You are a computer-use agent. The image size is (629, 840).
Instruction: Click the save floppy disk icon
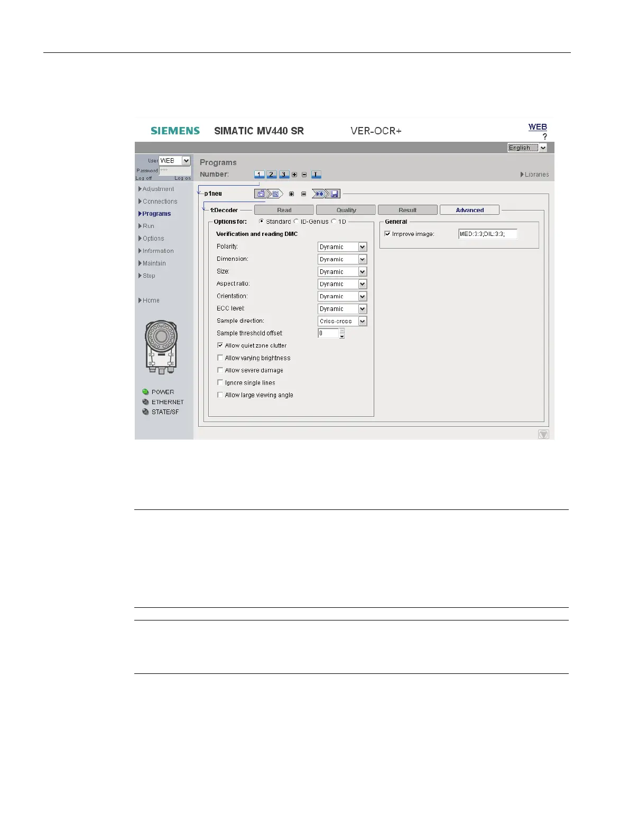334,194
